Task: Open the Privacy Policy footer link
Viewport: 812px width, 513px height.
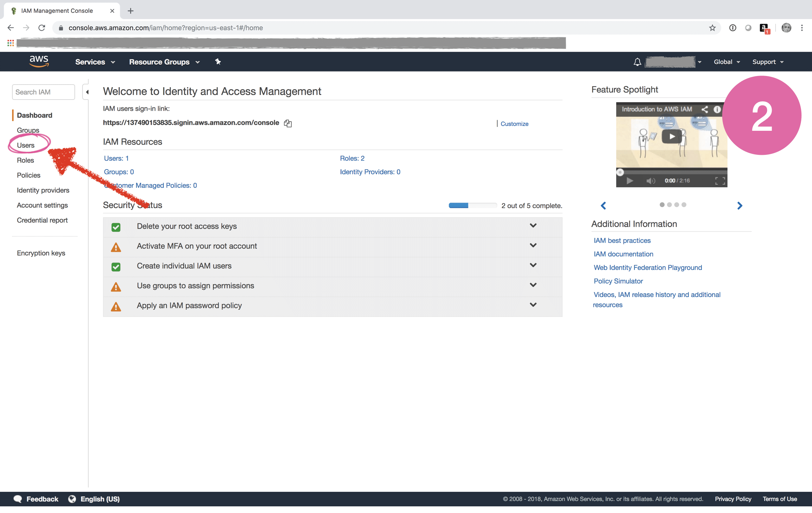Action: tap(733, 499)
